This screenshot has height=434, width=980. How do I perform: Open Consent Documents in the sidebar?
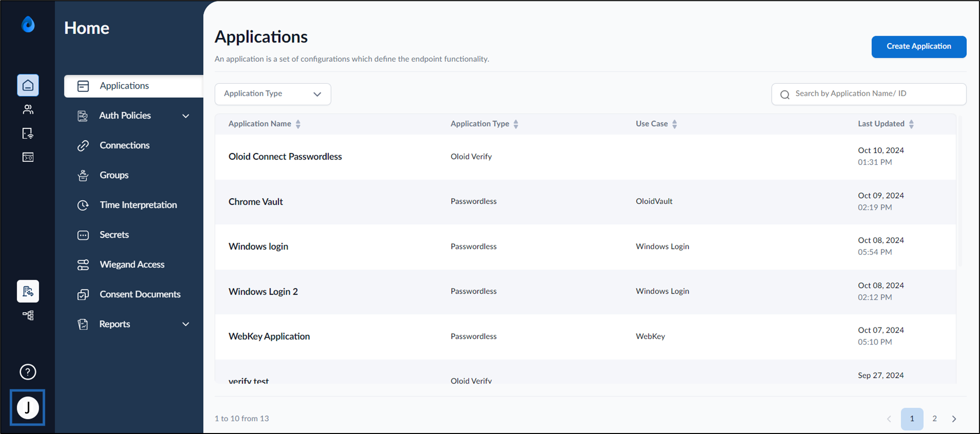coord(140,295)
